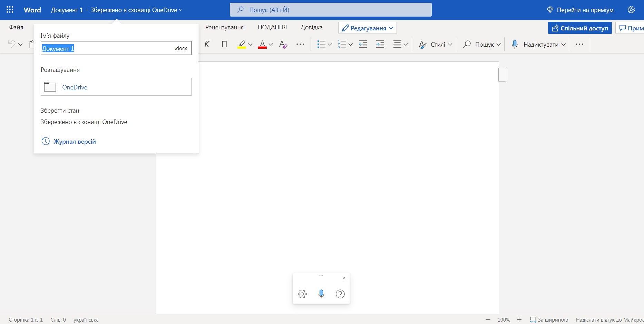Viewport: 644px width, 324px height.
Task: Open the app launcher waffle icon
Action: [x=10, y=10]
